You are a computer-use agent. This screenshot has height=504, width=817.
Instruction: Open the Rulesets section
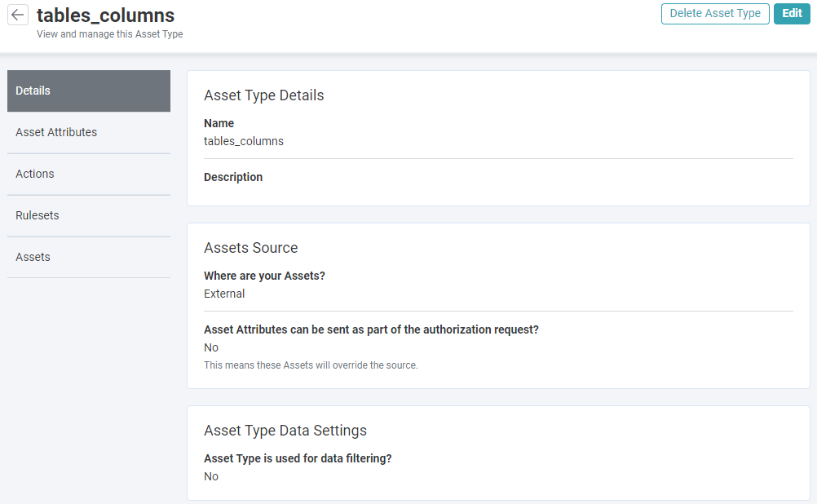tap(38, 214)
